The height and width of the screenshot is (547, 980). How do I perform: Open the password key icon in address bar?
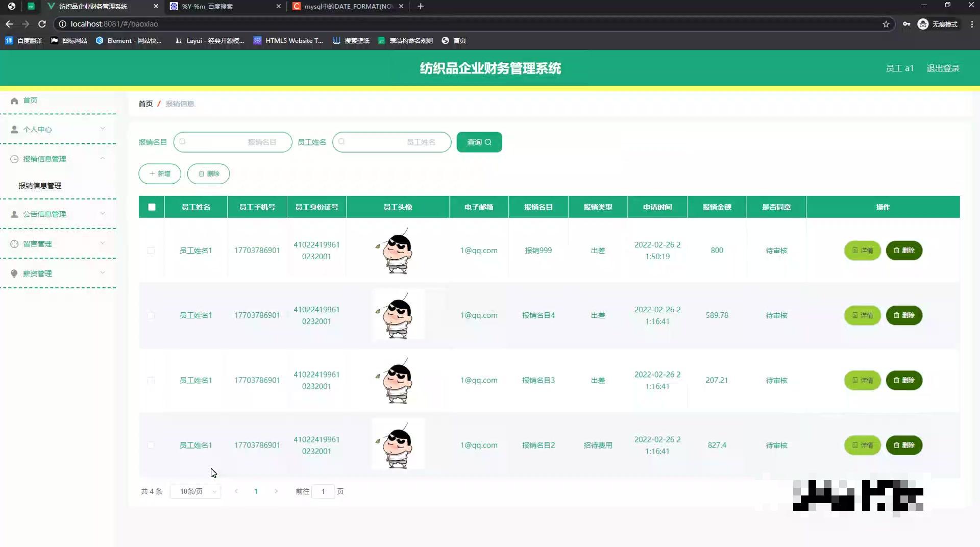click(x=906, y=24)
